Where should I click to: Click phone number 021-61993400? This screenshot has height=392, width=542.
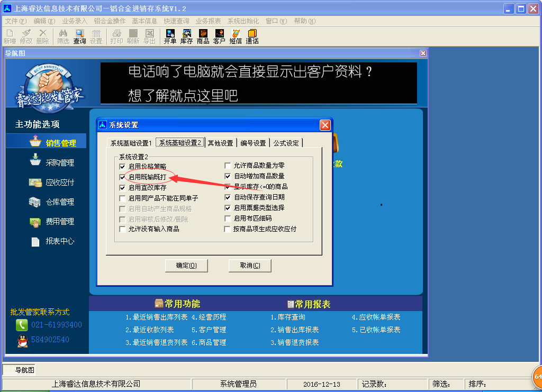click(57, 325)
